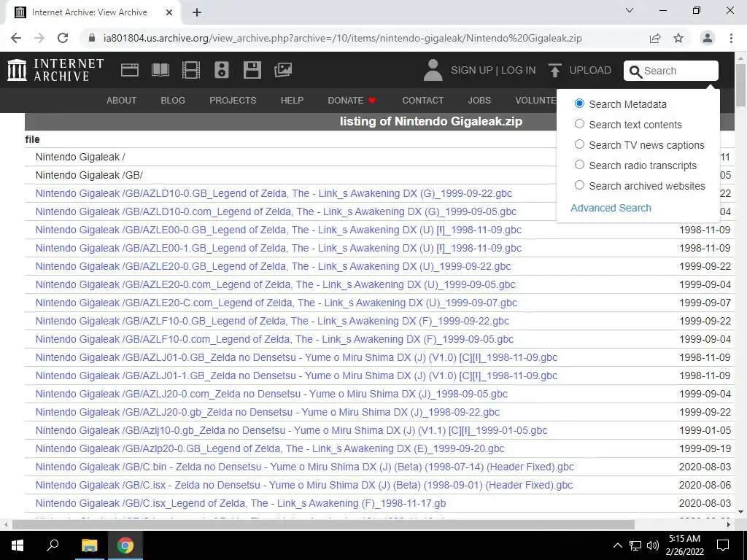747x560 pixels.
Task: Click the upload arrow icon
Action: click(554, 71)
